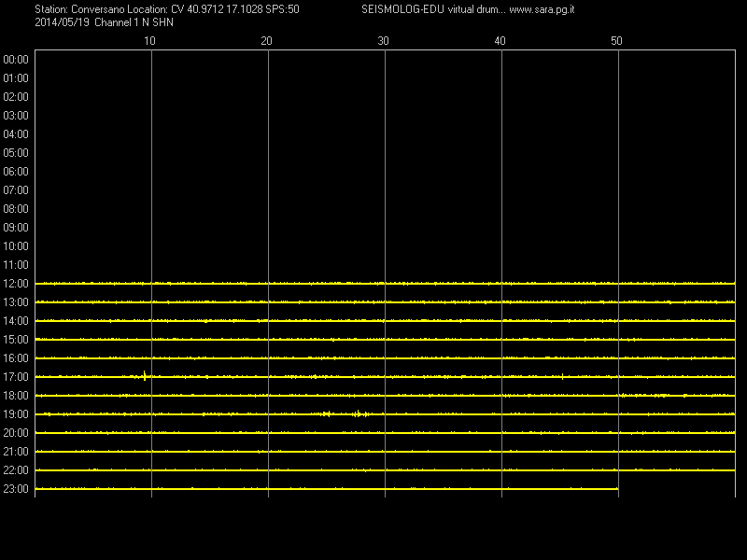Click the 20 minute axis label
The width and height of the screenshot is (747, 560).
[x=266, y=41]
